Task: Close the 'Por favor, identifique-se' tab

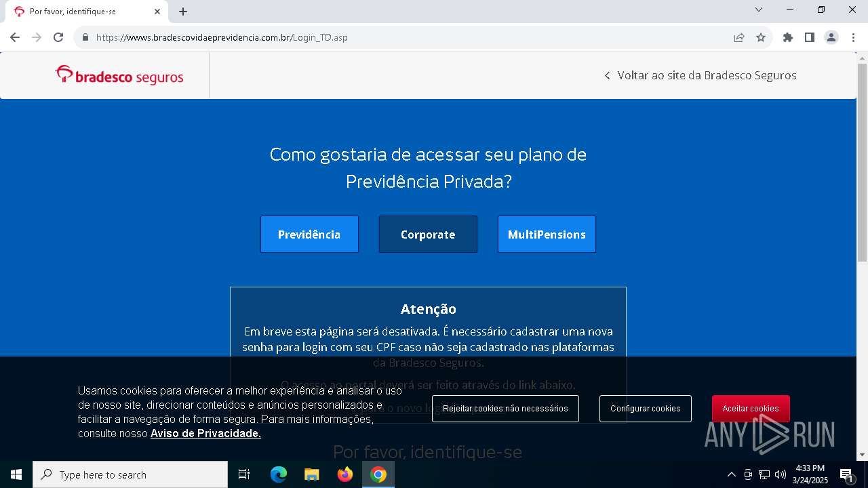Action: 157,12
